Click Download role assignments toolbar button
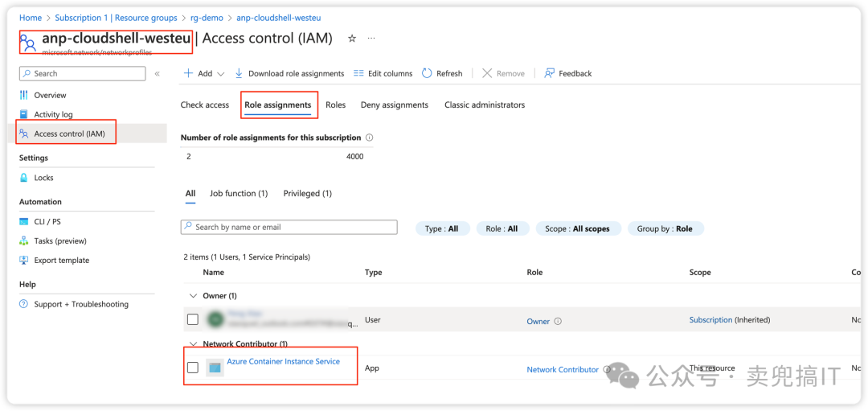Image resolution: width=868 pixels, height=411 pixels. click(289, 74)
